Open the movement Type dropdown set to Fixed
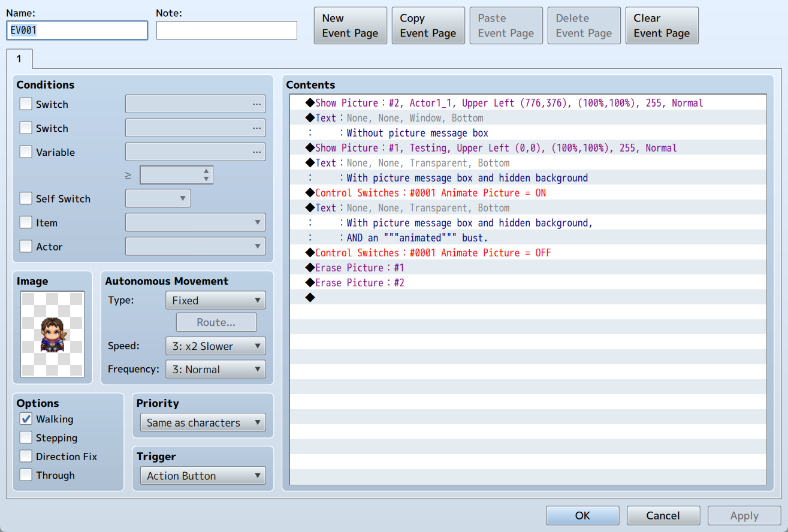788x532 pixels. pos(215,300)
